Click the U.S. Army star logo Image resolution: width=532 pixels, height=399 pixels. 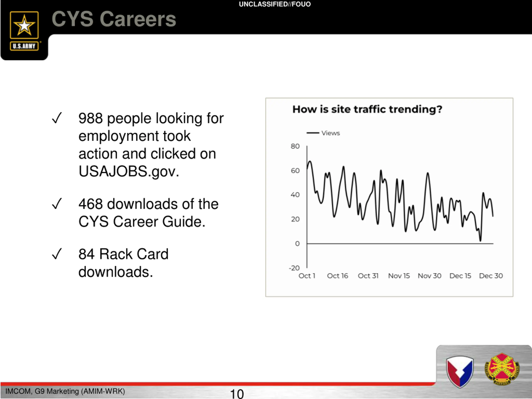(24, 25)
